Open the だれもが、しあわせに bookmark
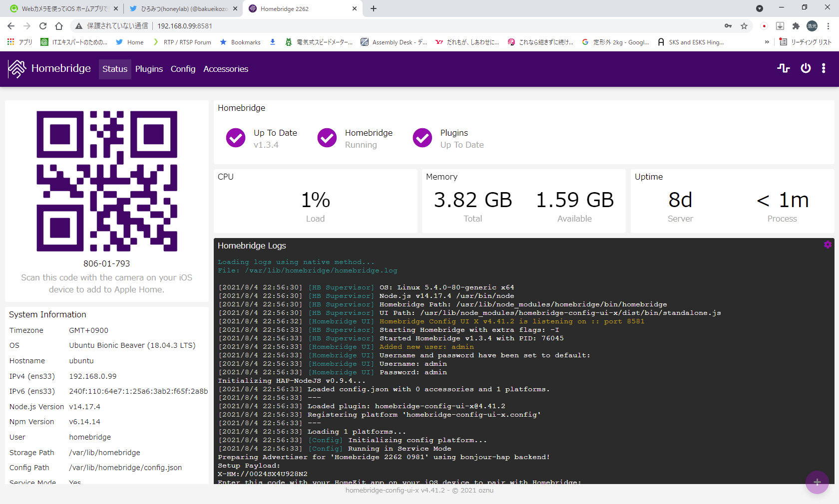 467,42
